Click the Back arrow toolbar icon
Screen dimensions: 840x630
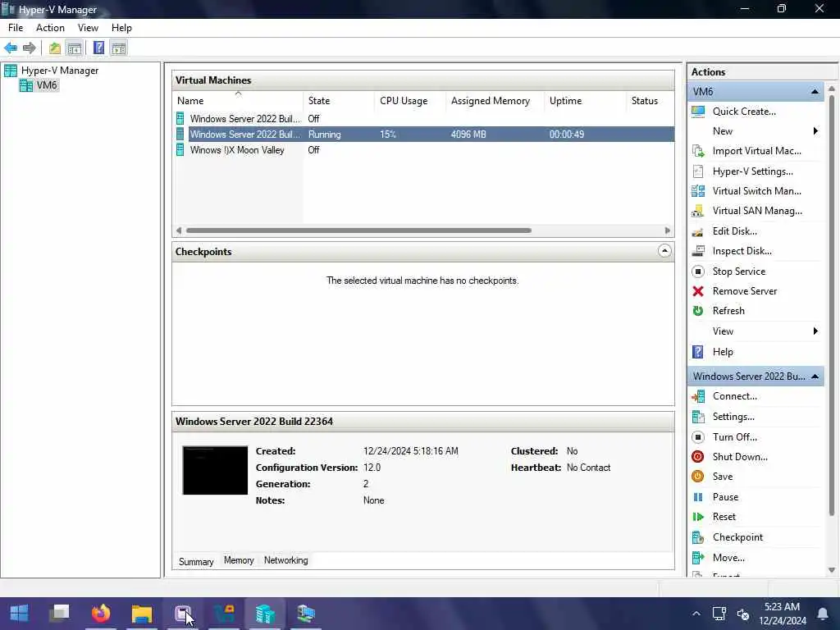(x=11, y=48)
